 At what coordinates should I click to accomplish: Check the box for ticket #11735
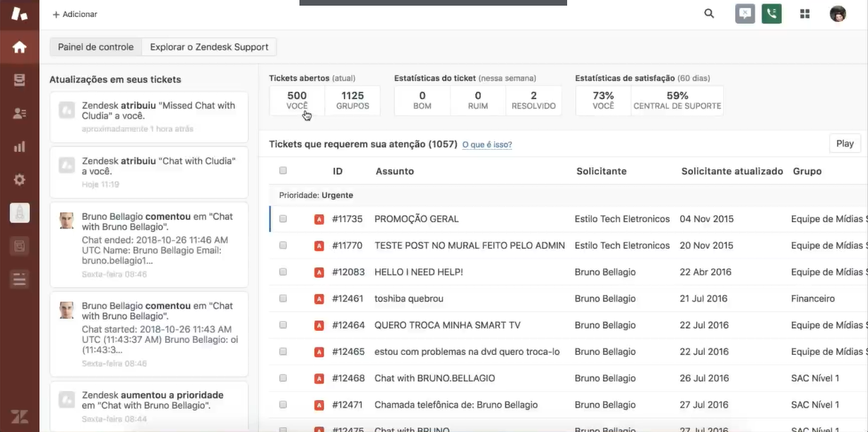click(283, 219)
